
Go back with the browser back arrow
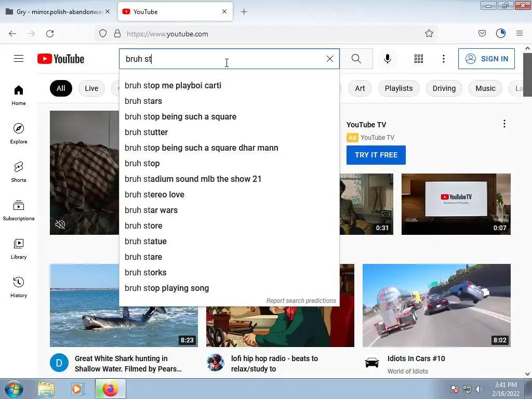click(x=12, y=34)
